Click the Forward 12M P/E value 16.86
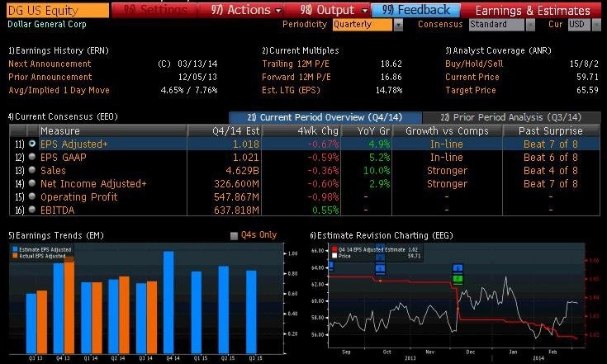This screenshot has width=607, height=364. (x=391, y=77)
